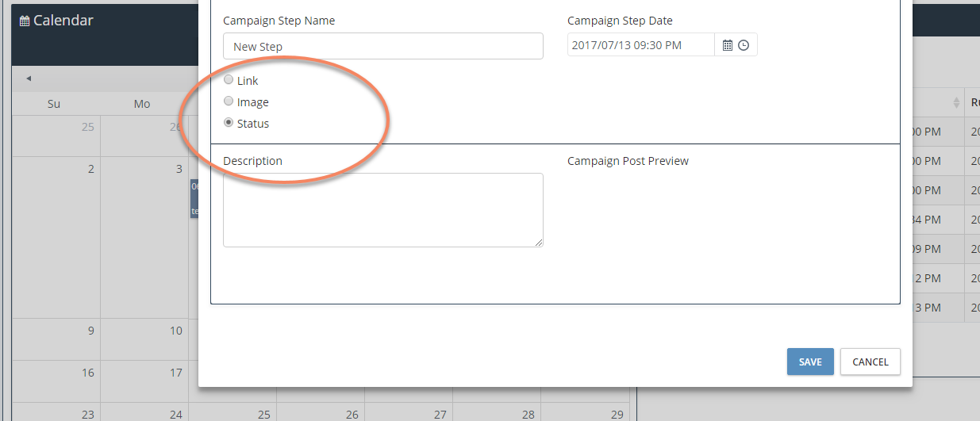Click the table column sort arrows
980x421 pixels.
[955, 103]
